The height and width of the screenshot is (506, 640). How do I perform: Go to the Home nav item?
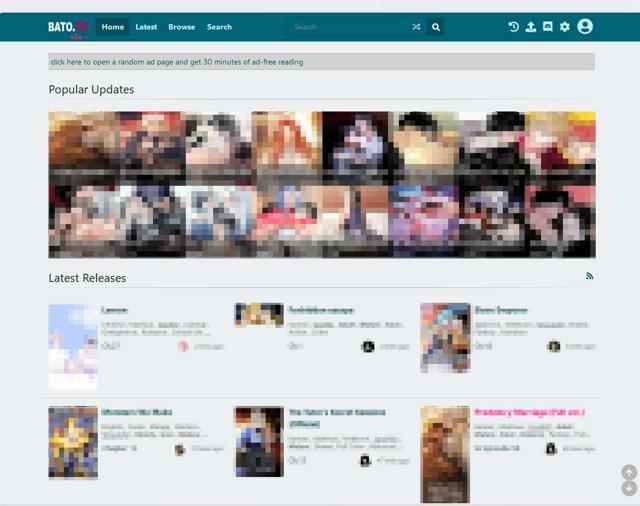(113, 27)
